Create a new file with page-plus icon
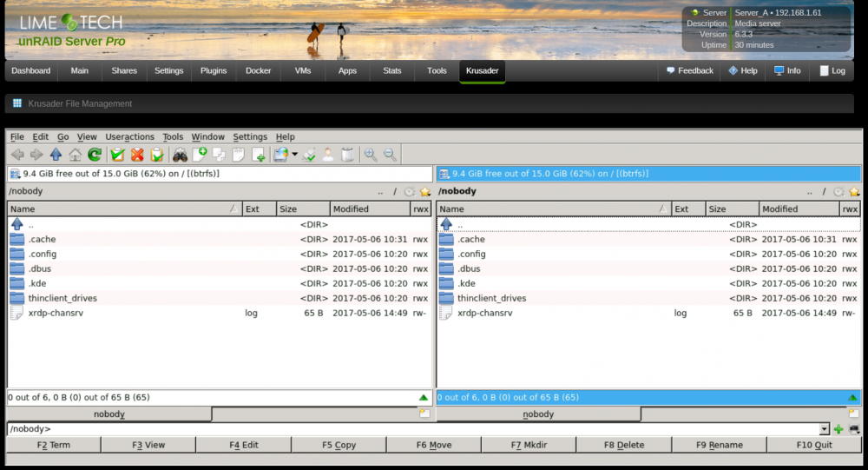 click(x=200, y=155)
